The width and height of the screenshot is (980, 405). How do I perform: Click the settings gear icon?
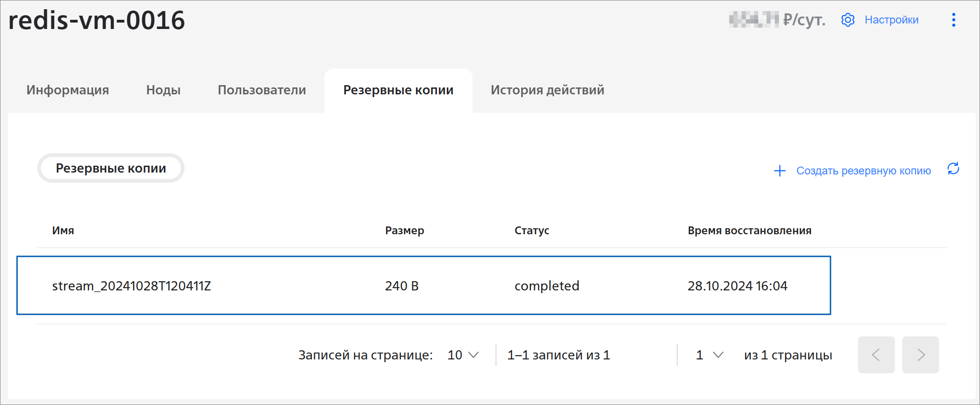pyautogui.click(x=847, y=20)
